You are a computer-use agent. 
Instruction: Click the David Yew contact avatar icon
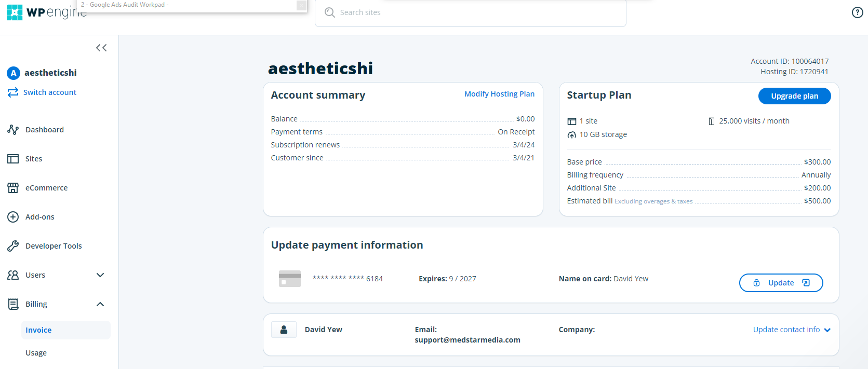coord(284,330)
